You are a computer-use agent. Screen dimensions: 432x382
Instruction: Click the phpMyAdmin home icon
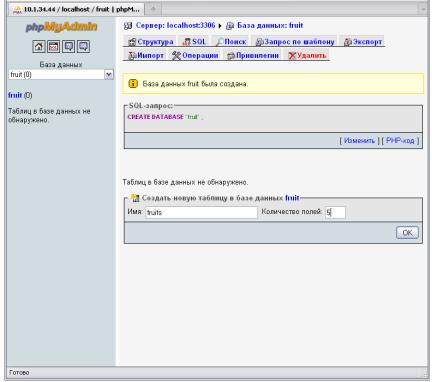pyautogui.click(x=39, y=47)
